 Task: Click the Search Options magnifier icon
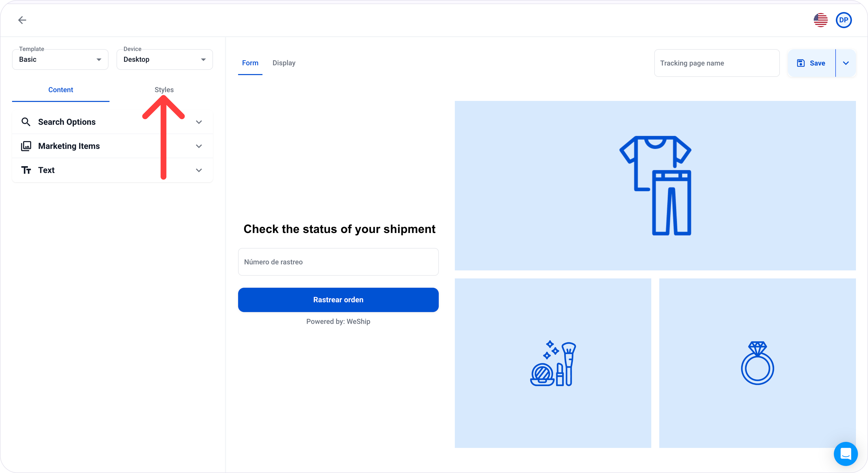tap(26, 122)
